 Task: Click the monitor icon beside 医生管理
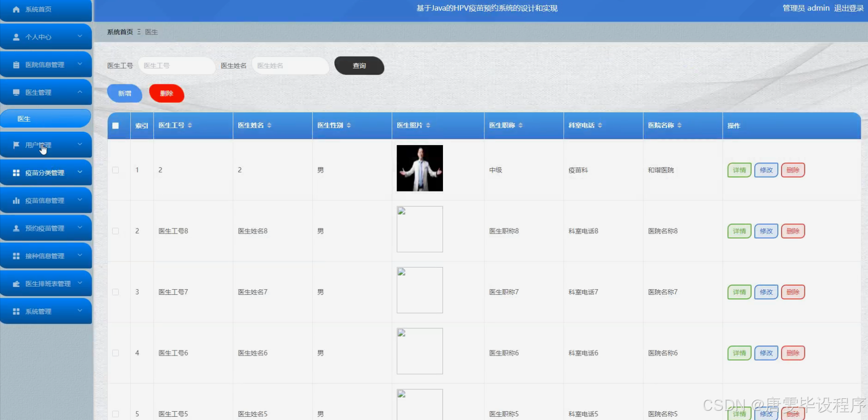pos(16,93)
